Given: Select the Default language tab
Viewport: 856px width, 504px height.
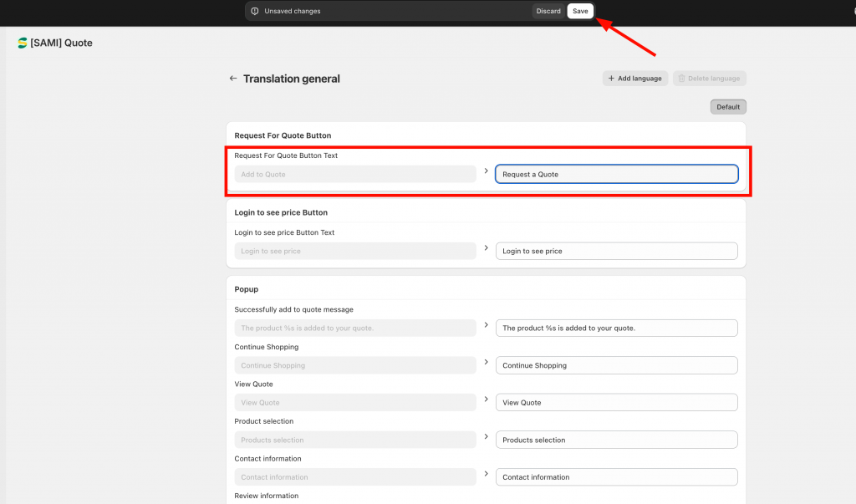Looking at the screenshot, I should [728, 107].
